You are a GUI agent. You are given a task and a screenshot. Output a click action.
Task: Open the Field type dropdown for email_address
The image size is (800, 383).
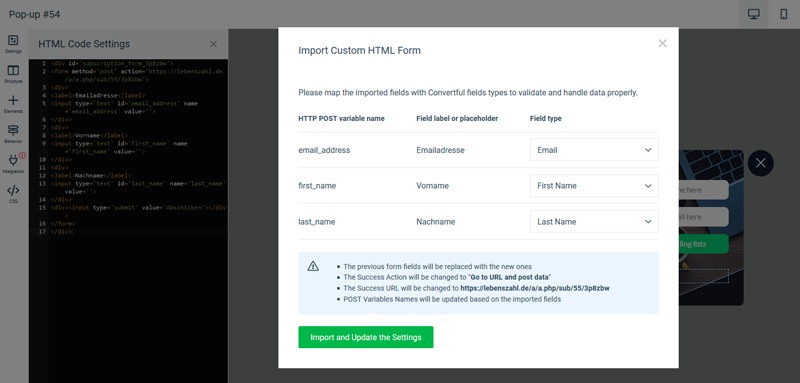coord(594,150)
